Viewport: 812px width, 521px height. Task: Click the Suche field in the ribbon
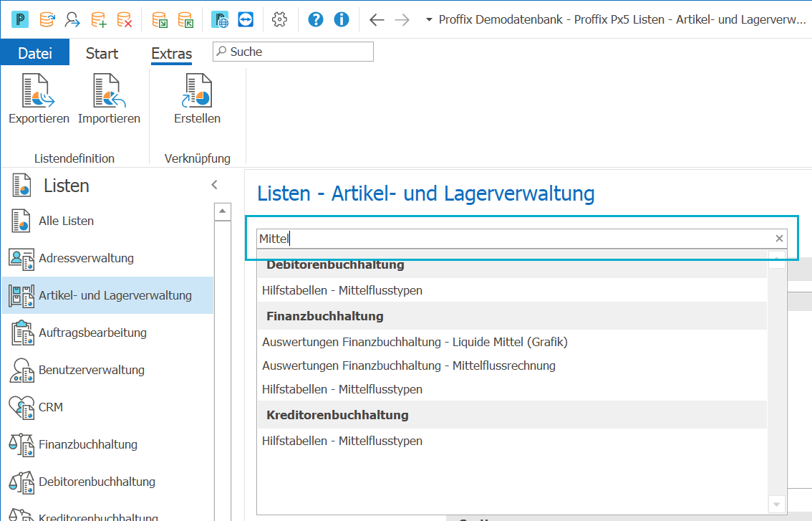(x=293, y=52)
